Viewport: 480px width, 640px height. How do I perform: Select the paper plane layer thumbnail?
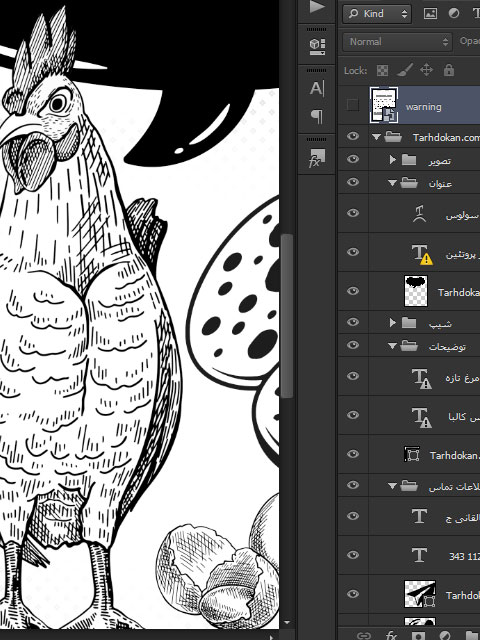tap(420, 594)
